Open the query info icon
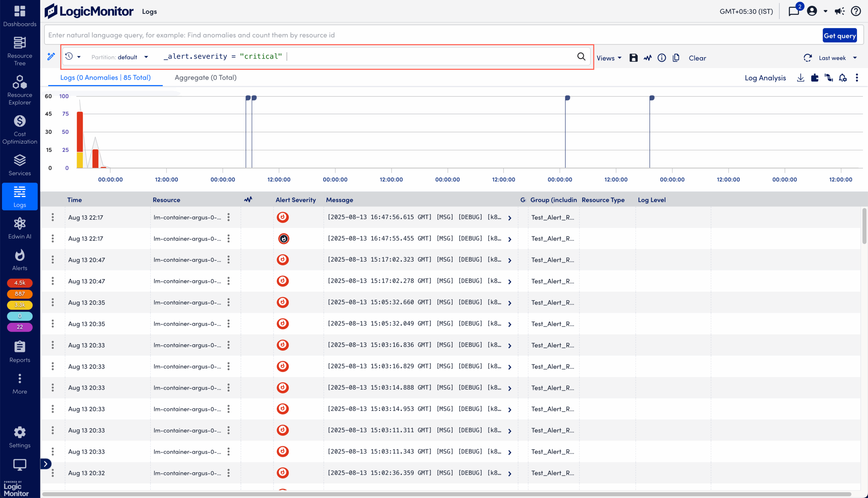Image resolution: width=868 pixels, height=498 pixels. (662, 58)
